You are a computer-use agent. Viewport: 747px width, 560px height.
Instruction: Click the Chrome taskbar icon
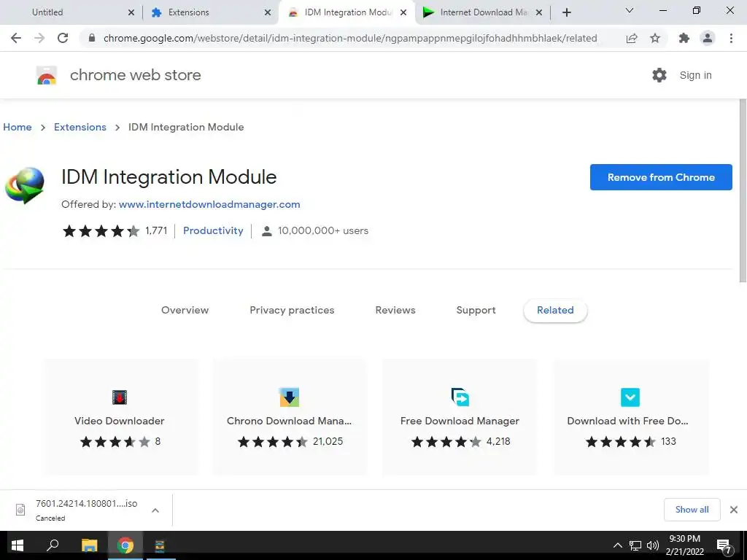(x=125, y=545)
